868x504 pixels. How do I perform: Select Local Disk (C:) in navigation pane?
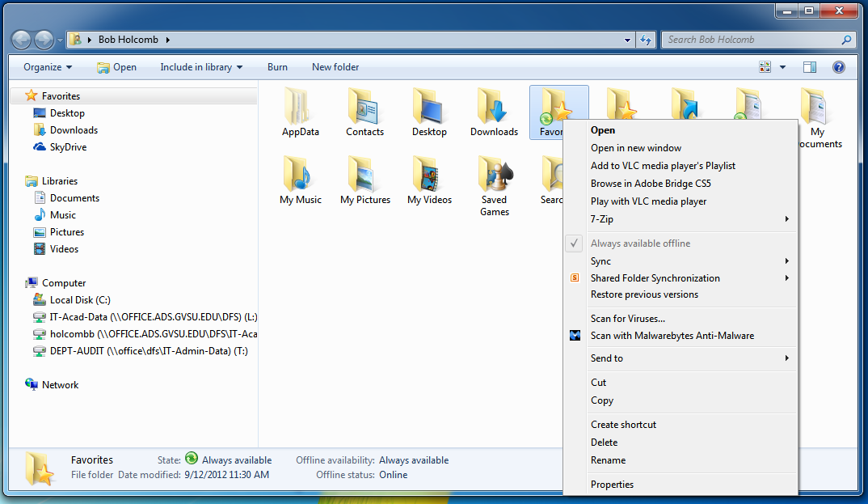(80, 300)
